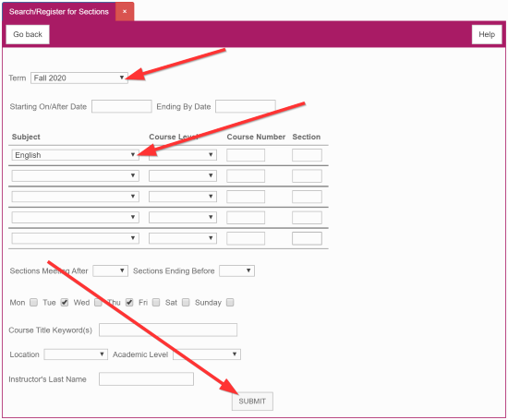Click the second row Course Number field
This screenshot has height=420, width=508.
pyautogui.click(x=246, y=175)
